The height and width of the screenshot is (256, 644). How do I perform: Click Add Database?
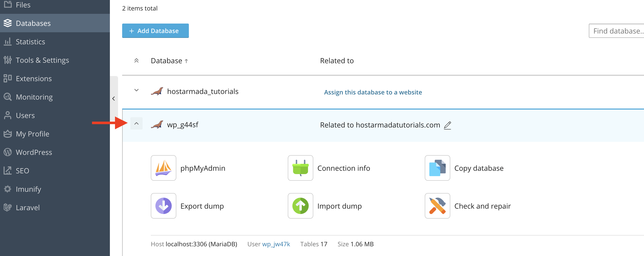pos(155,30)
